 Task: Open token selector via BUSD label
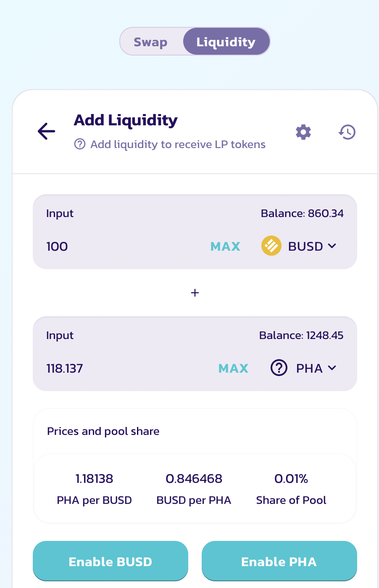[305, 246]
